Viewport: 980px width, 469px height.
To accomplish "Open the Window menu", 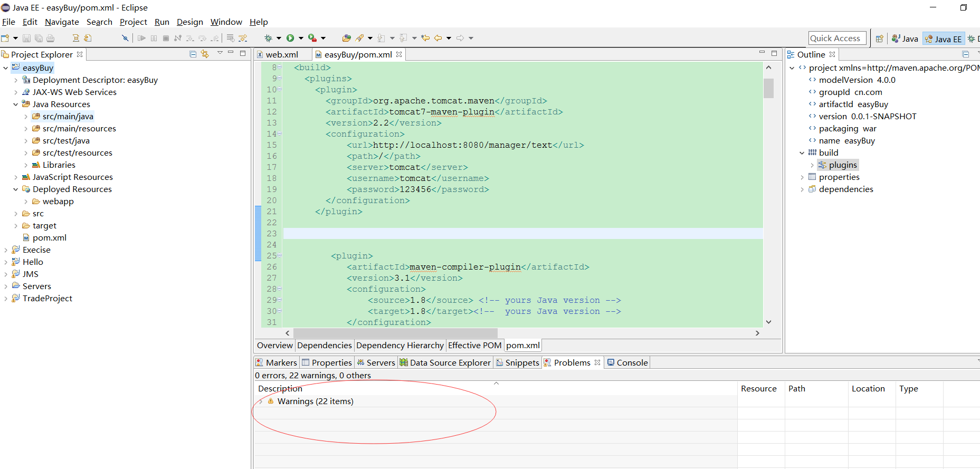I will (x=226, y=22).
